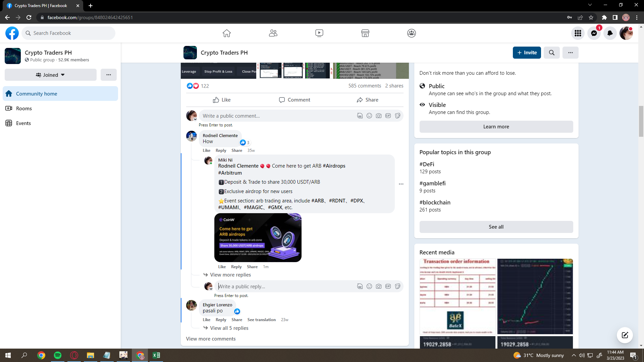Open Rooms in the left sidebar
644x362 pixels.
click(24, 109)
